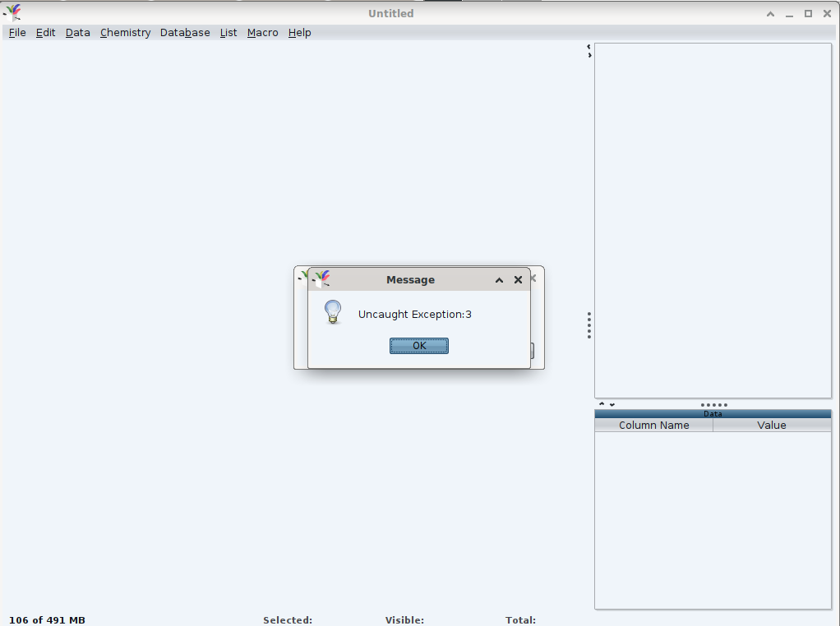Open the Database menu

pos(185,33)
